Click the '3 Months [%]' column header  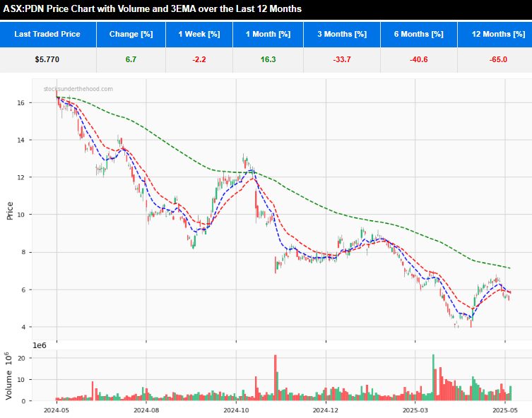(x=342, y=34)
